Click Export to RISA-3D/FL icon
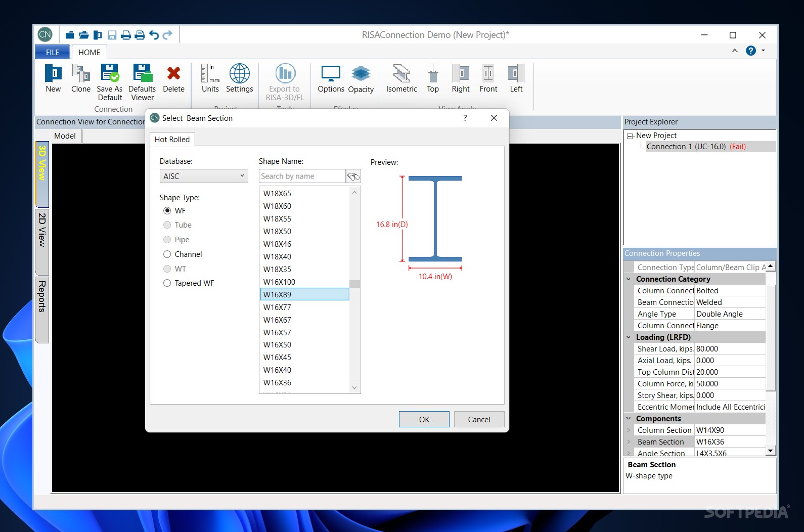The height and width of the screenshot is (532, 804). coord(285,74)
